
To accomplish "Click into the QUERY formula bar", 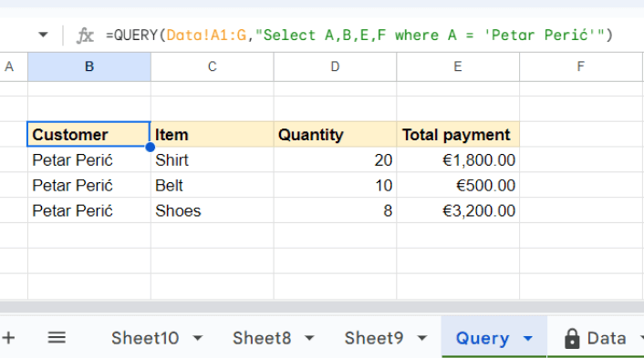I will click(x=359, y=36).
